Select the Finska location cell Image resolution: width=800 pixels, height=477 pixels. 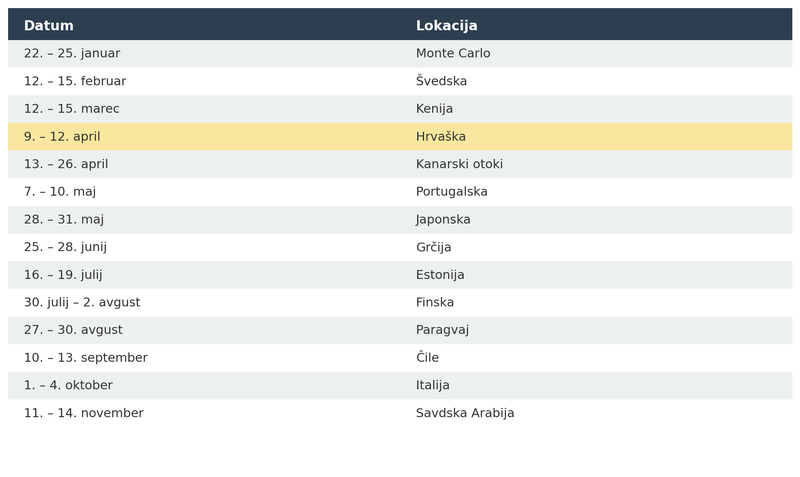[x=596, y=303]
